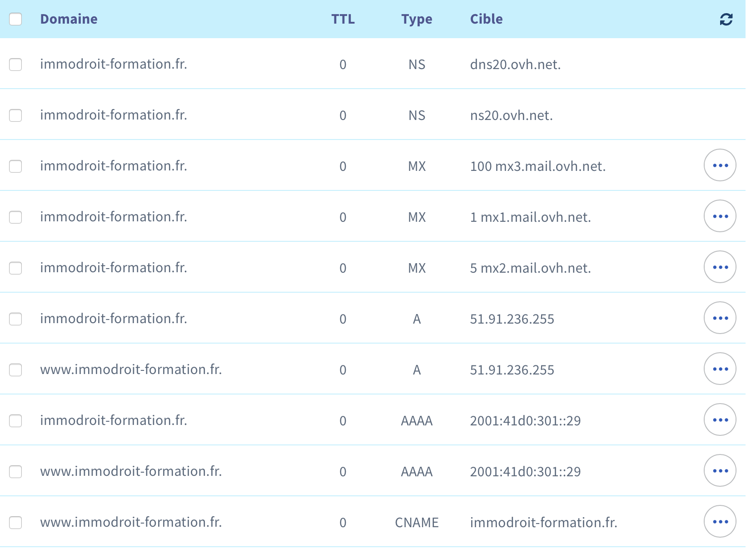Open actions menu for 5 mx2.mail.ovh.net record
The width and height of the screenshot is (756, 559).
(x=720, y=267)
